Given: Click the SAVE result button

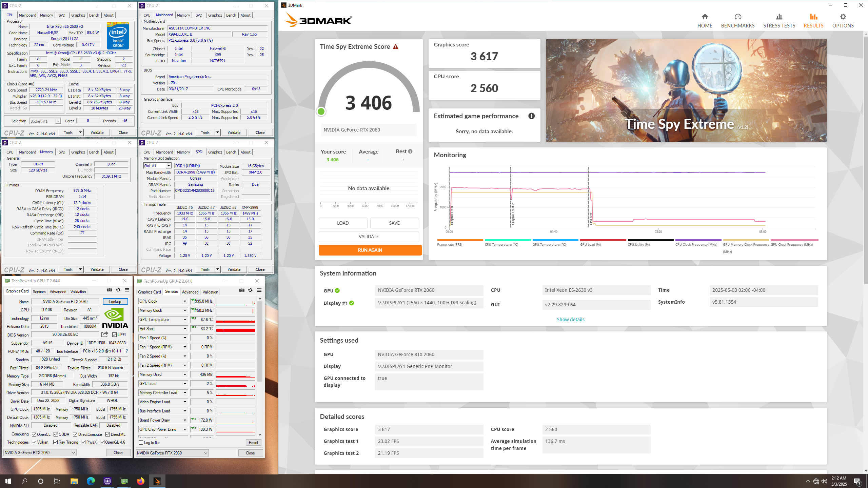Looking at the screenshot, I should click(394, 223).
